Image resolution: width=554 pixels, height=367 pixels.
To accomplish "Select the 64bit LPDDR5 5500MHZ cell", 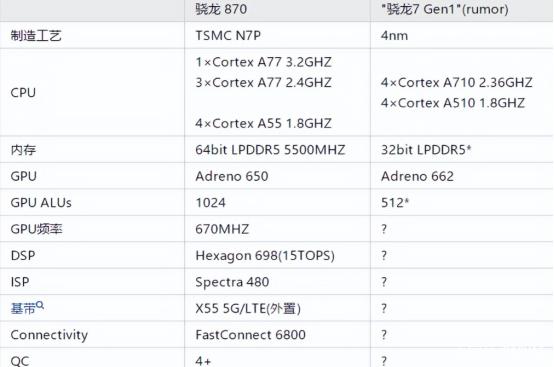I will 270,150.
